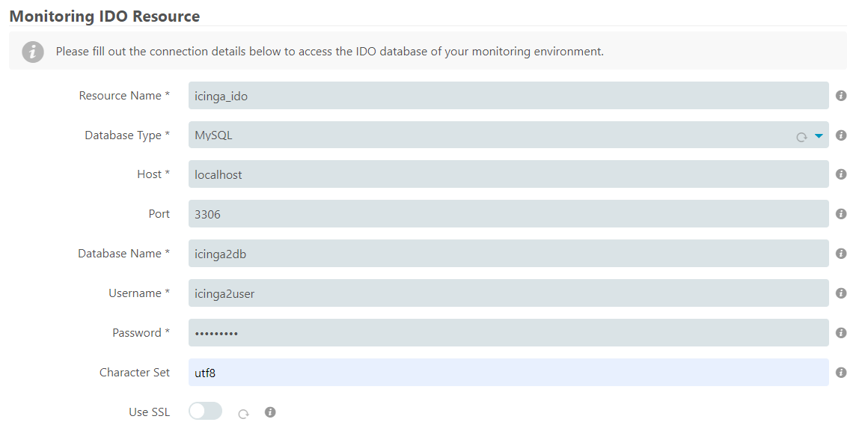The image size is (868, 437).
Task: Click refresh icon inside Database Type selector
Action: 801,137
